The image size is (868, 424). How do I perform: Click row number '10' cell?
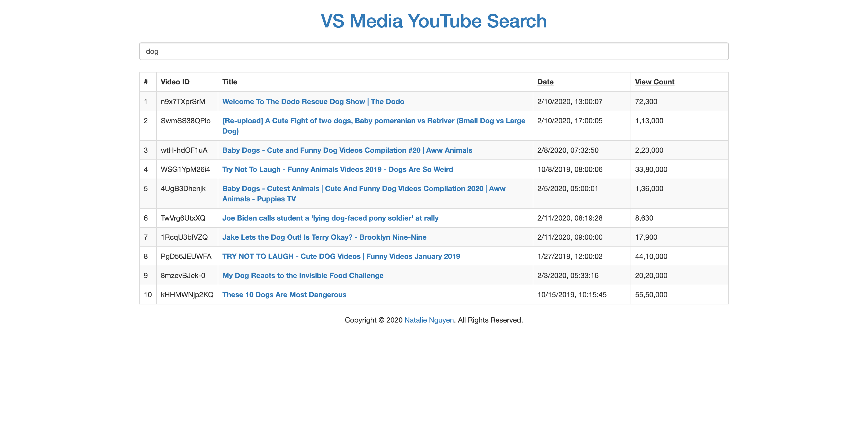click(148, 295)
